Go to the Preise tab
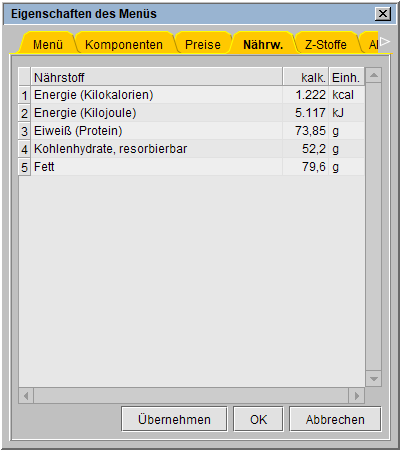 coord(203,44)
